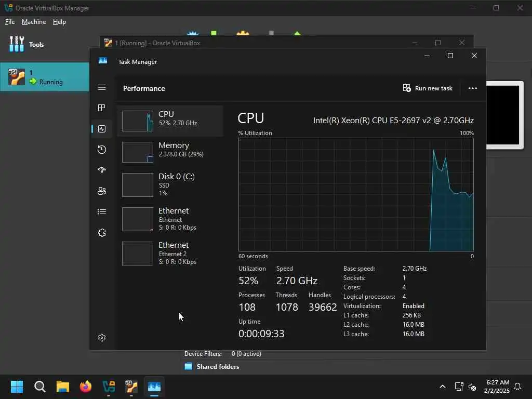Image resolution: width=532 pixels, height=399 pixels.
Task: Select CPU performance item
Action: pyautogui.click(x=170, y=121)
